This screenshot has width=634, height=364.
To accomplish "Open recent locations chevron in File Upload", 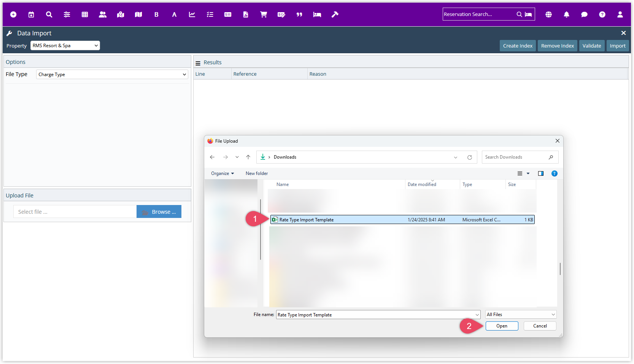I will coord(237,157).
